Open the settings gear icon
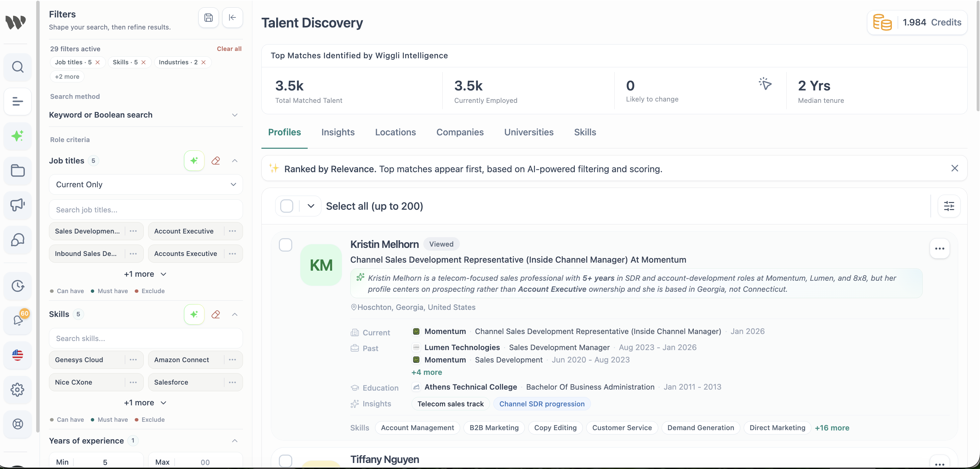The width and height of the screenshot is (980, 469). pyautogui.click(x=17, y=390)
